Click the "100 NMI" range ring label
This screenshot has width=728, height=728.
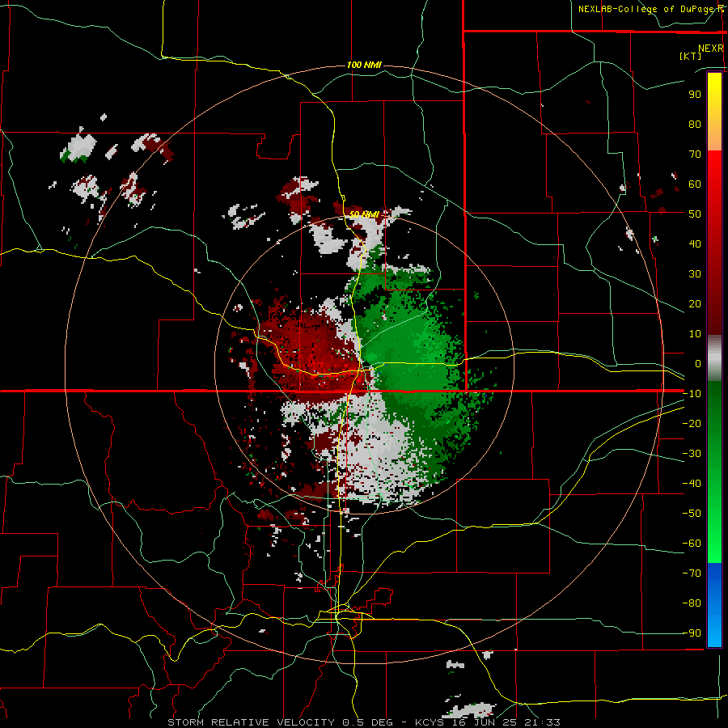click(x=365, y=65)
